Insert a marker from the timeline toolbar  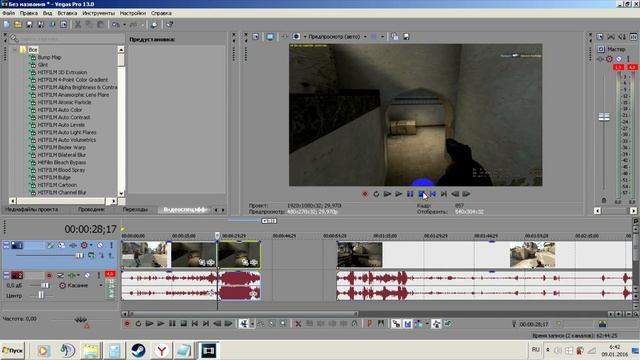pos(369,324)
